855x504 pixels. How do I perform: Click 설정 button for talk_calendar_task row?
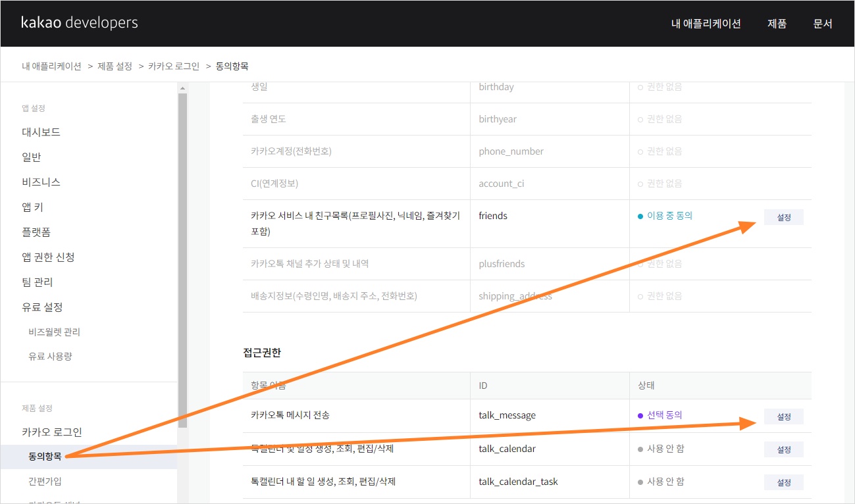click(x=784, y=482)
